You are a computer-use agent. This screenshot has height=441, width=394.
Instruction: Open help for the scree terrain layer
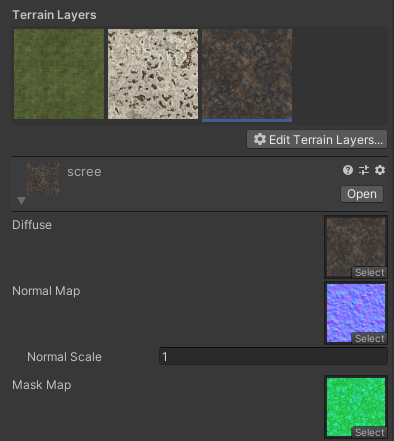pyautogui.click(x=348, y=170)
